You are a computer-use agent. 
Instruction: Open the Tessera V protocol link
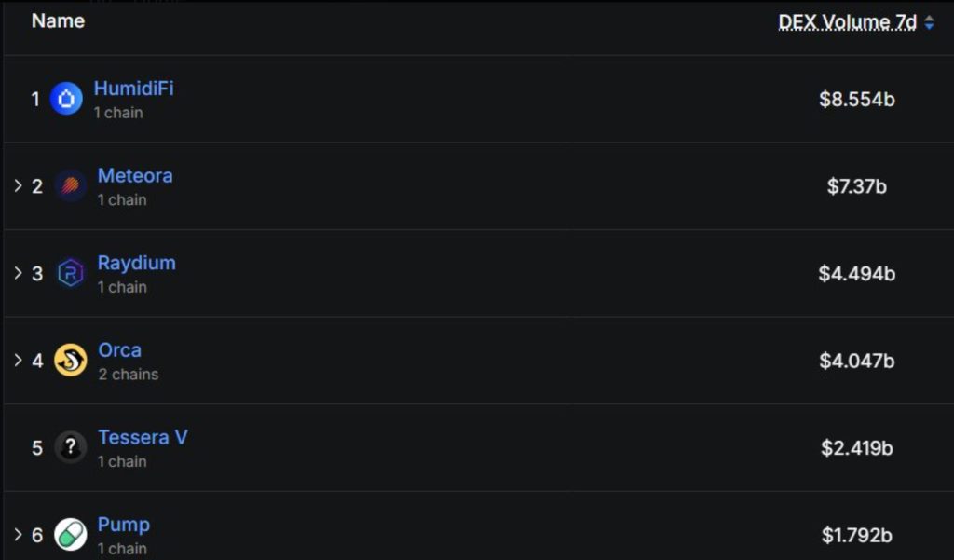pyautogui.click(x=143, y=437)
